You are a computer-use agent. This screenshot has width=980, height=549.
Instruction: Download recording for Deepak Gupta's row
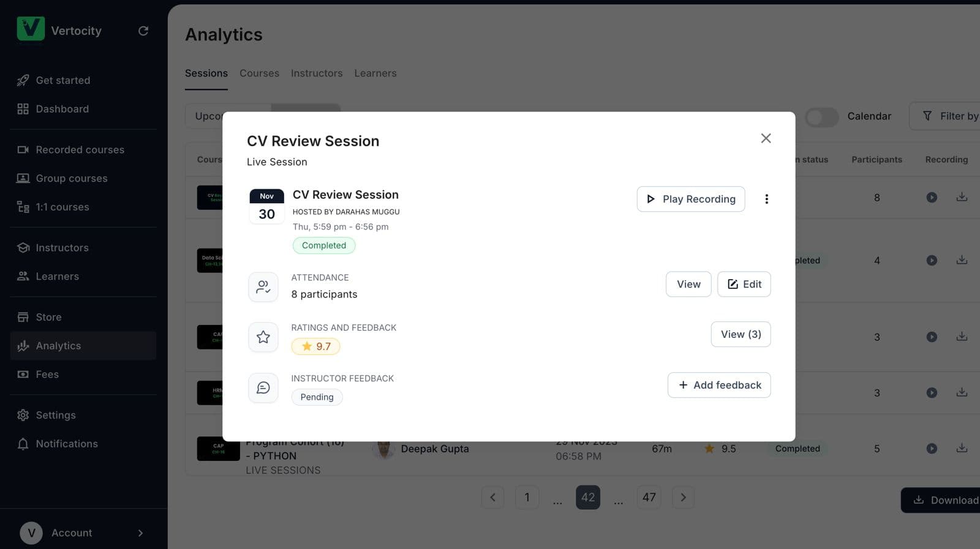pyautogui.click(x=962, y=448)
